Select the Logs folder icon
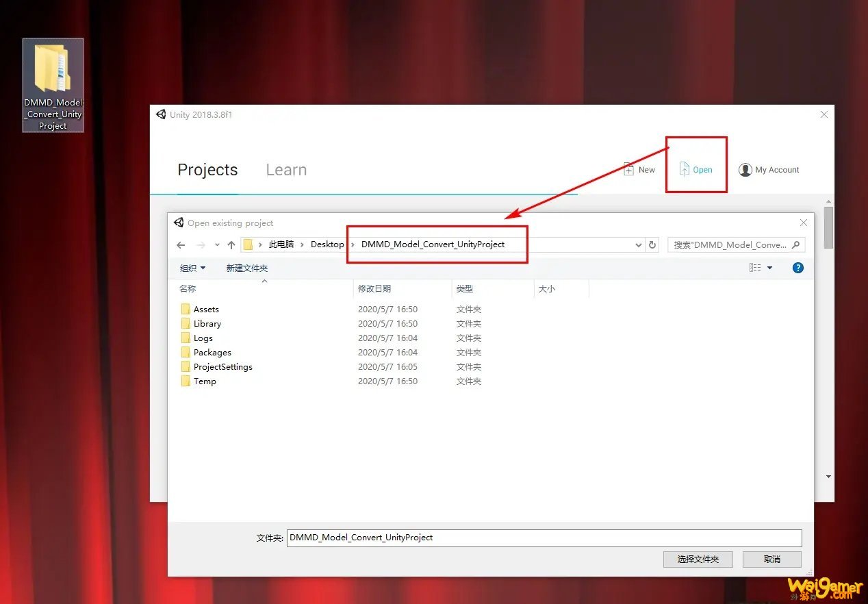Image resolution: width=868 pixels, height=604 pixels. click(186, 338)
